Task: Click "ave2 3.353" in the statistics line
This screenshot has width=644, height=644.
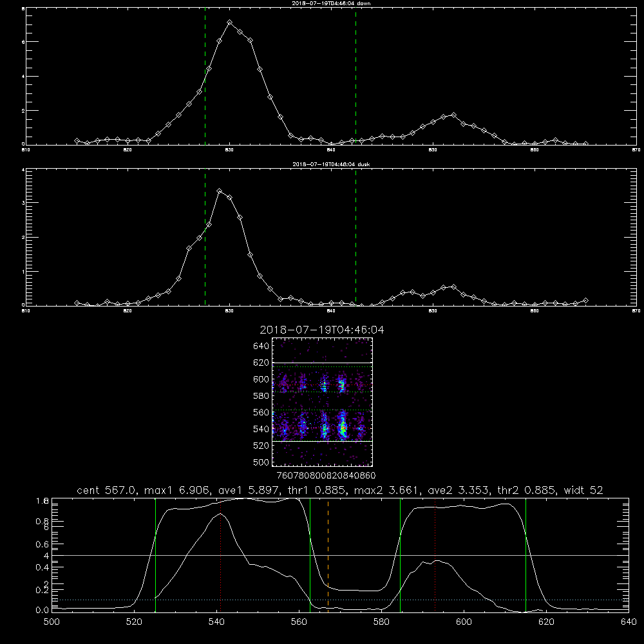Action: click(x=459, y=490)
